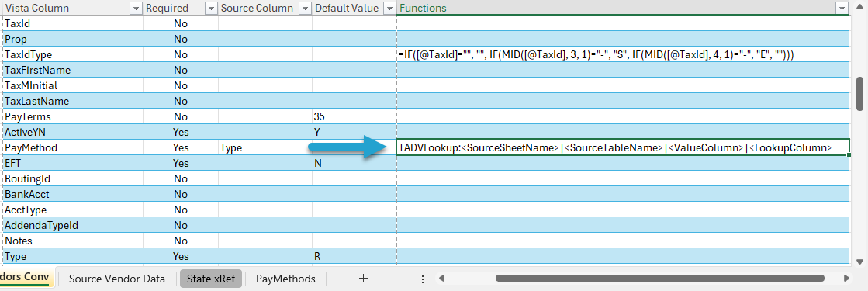Open the Required column filter dropdown

211,8
